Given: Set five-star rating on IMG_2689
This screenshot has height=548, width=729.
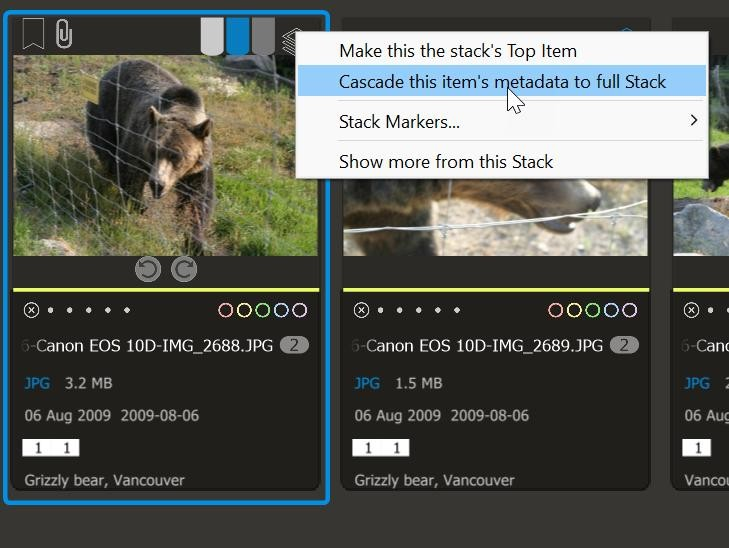Looking at the screenshot, I should 457,310.
